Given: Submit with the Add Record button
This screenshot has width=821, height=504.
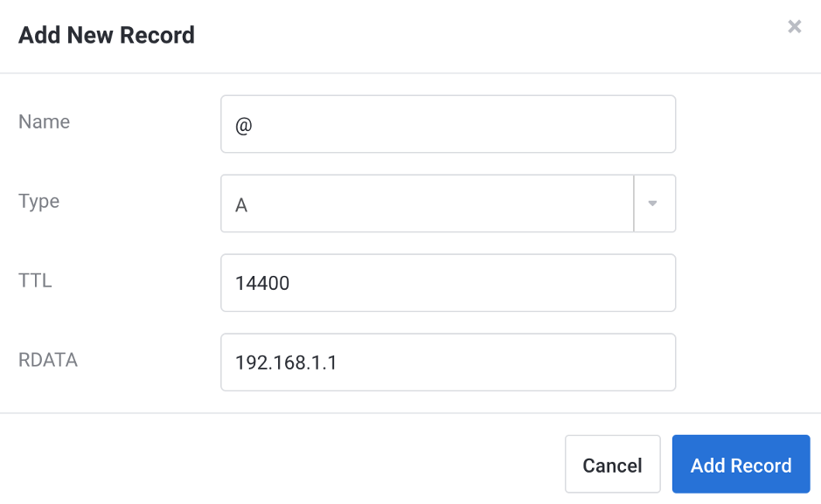Looking at the screenshot, I should click(741, 465).
